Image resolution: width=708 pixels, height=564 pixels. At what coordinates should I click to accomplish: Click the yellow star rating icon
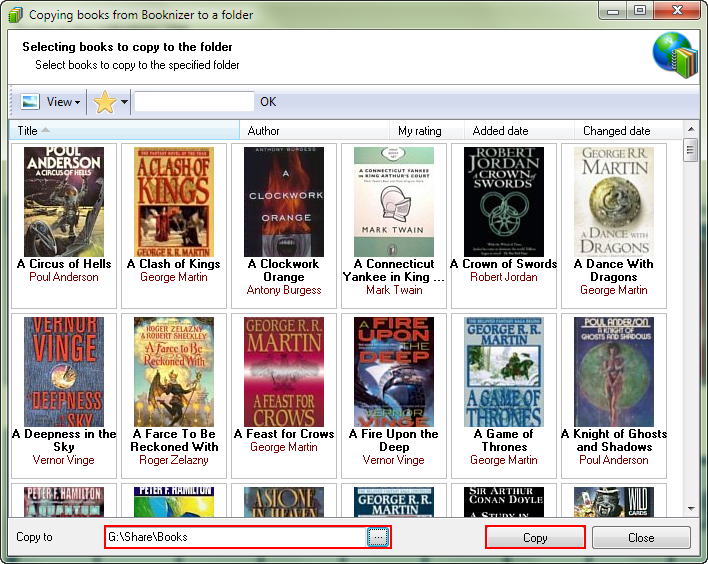click(105, 102)
